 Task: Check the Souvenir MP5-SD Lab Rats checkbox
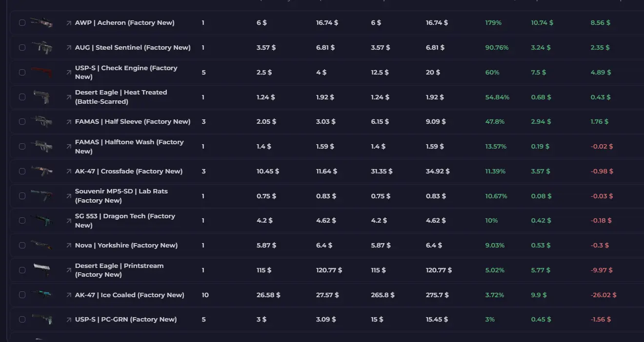(22, 196)
